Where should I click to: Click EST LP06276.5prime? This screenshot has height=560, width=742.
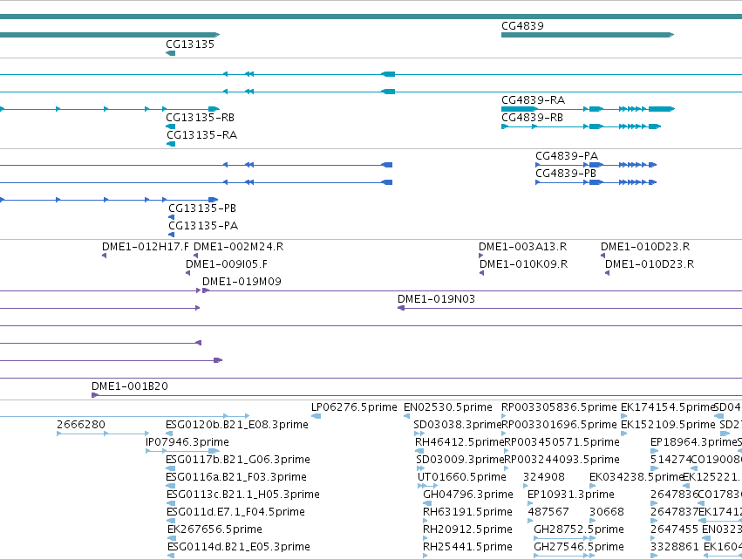point(354,407)
